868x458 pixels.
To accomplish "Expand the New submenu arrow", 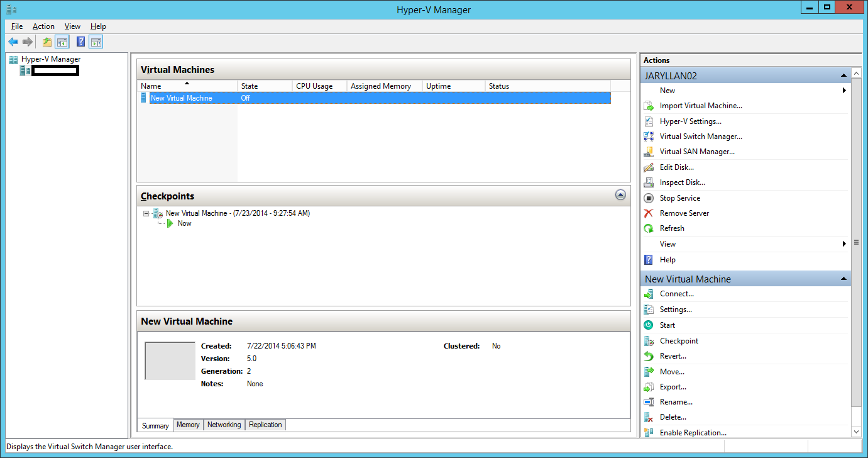I will pos(844,91).
